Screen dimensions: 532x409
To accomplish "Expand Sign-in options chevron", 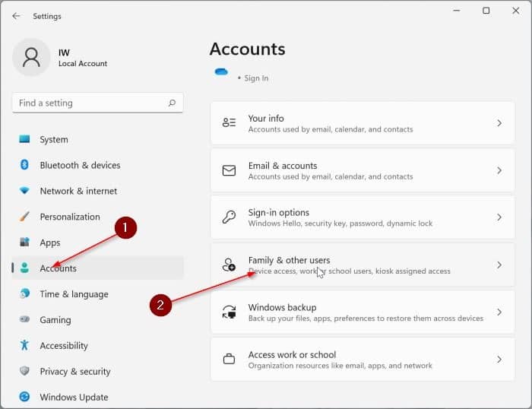I will (499, 217).
